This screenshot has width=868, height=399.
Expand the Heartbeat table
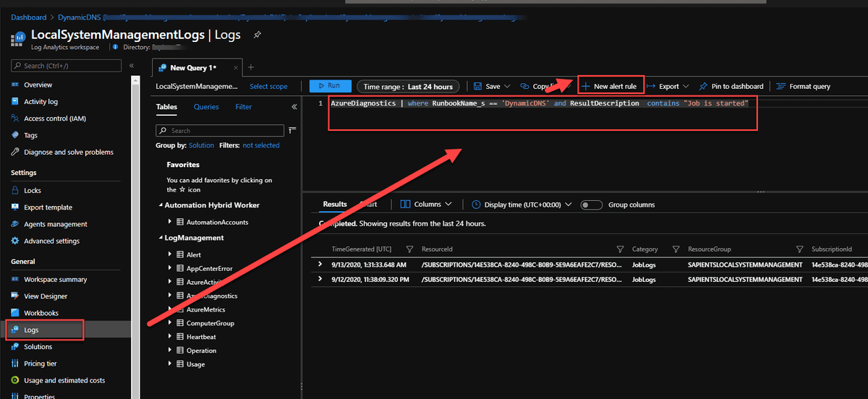tap(170, 337)
